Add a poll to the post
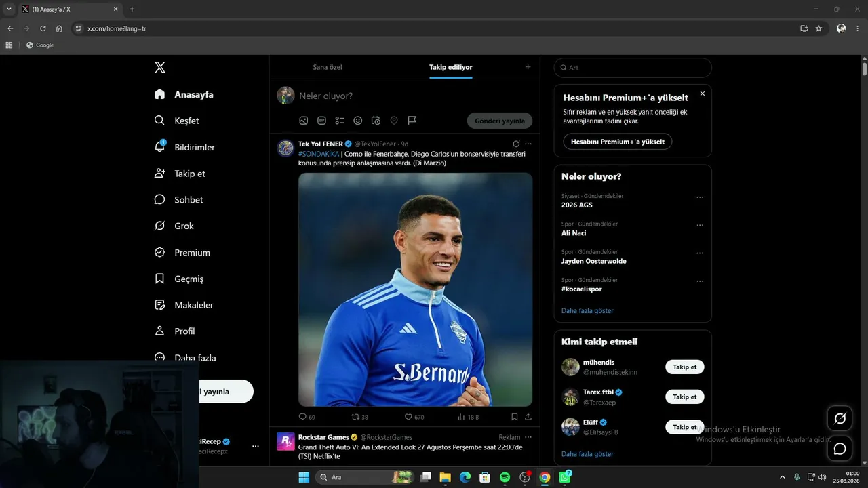 [x=340, y=121]
